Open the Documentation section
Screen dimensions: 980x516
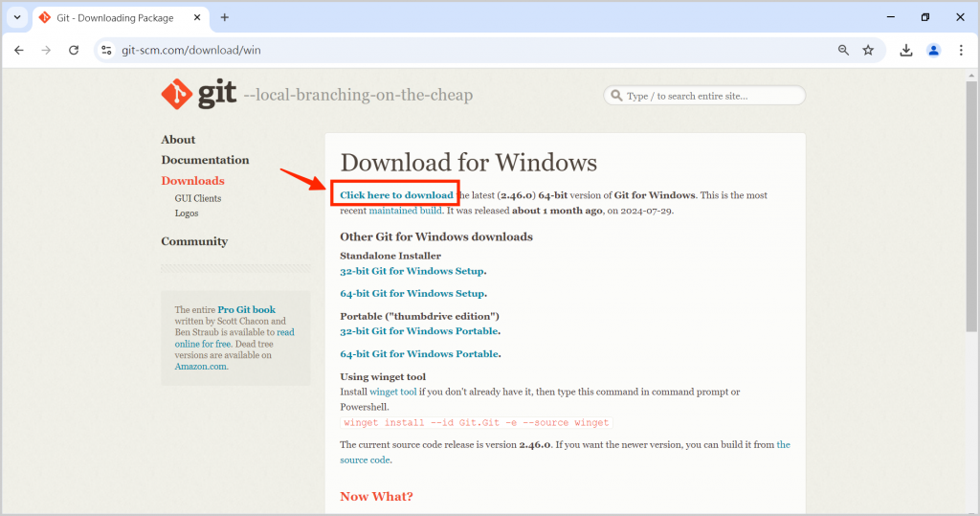[x=205, y=160]
